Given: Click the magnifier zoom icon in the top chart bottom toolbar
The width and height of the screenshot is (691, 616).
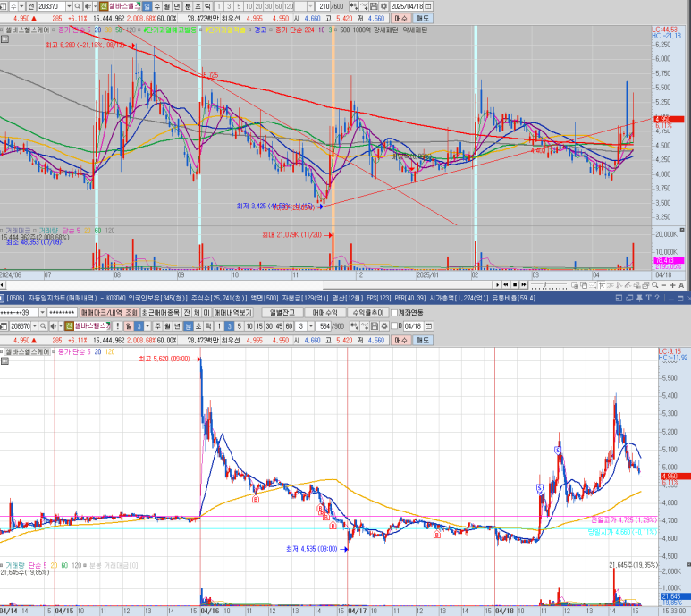Looking at the screenshot, I should pyautogui.click(x=655, y=285).
